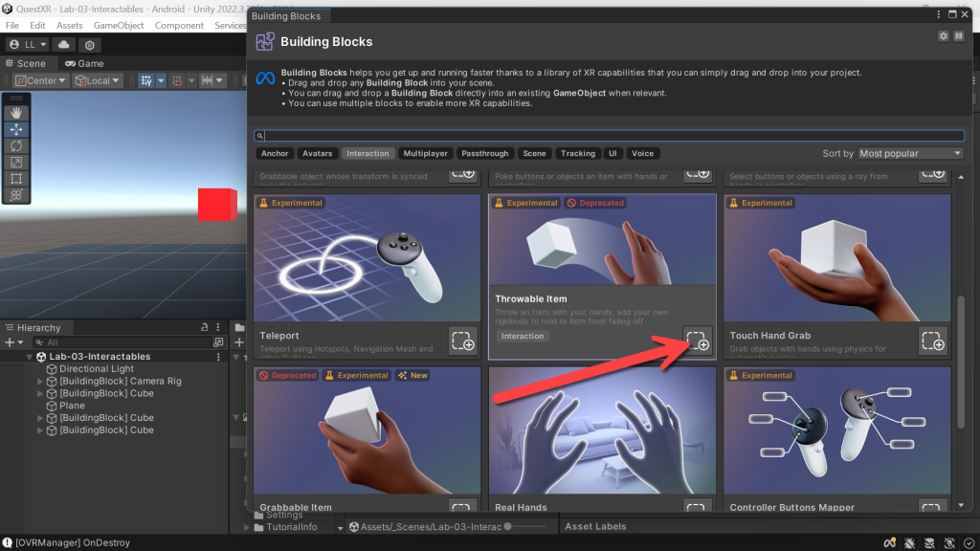Click the status bar checkmark activity icon
980x551 pixels.
[969, 543]
